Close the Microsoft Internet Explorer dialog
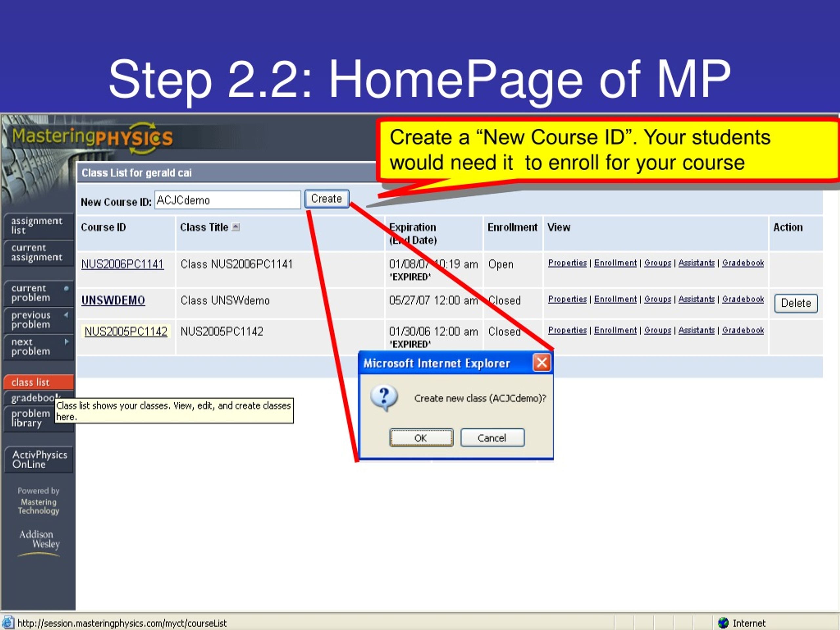Image resolution: width=840 pixels, height=630 pixels. click(x=542, y=363)
